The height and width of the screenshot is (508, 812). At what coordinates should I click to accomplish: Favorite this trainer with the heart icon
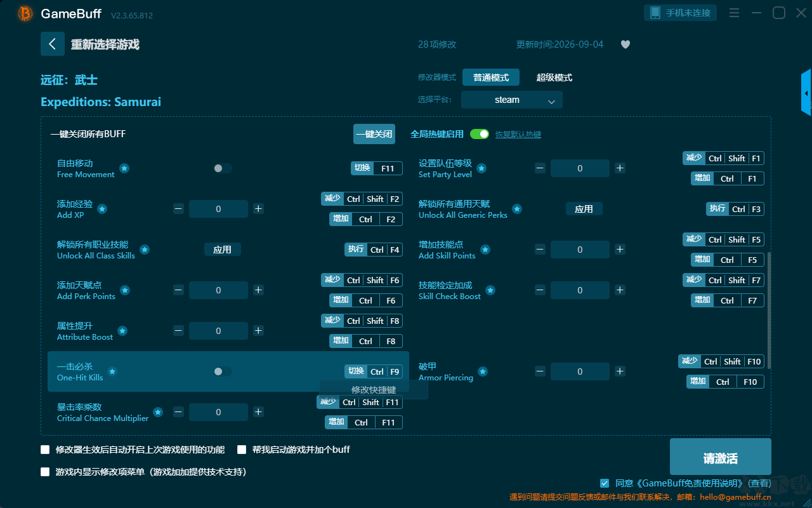coord(625,44)
